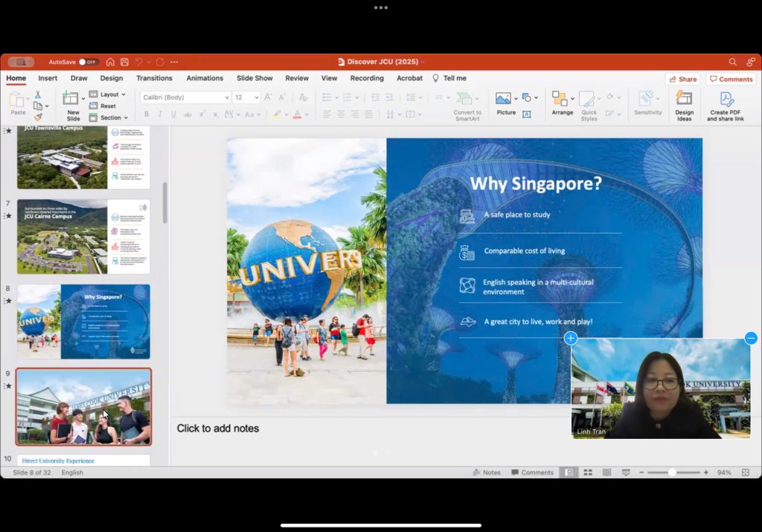Click the Text Box icon
This screenshot has height=532, width=762.
point(526,114)
